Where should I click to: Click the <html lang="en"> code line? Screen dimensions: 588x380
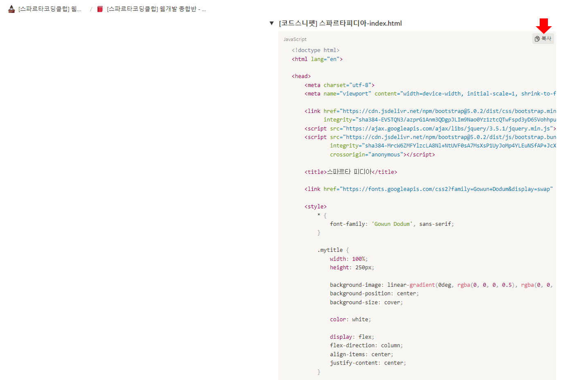click(x=317, y=59)
